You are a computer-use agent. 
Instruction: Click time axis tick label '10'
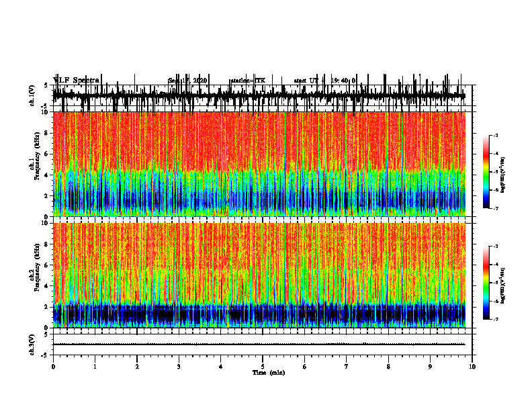(472, 367)
